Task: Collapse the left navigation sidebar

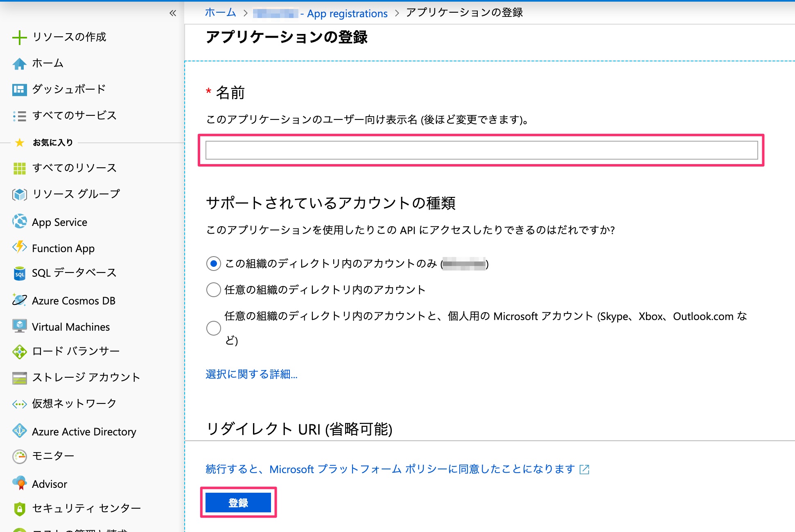Action: point(173,13)
